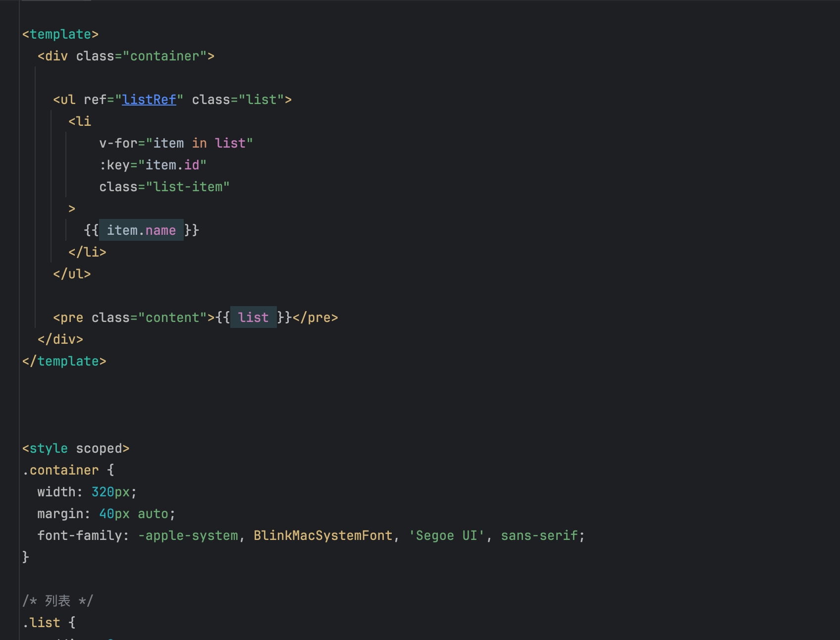Click the width property name
The image size is (840, 640).
pos(56,492)
